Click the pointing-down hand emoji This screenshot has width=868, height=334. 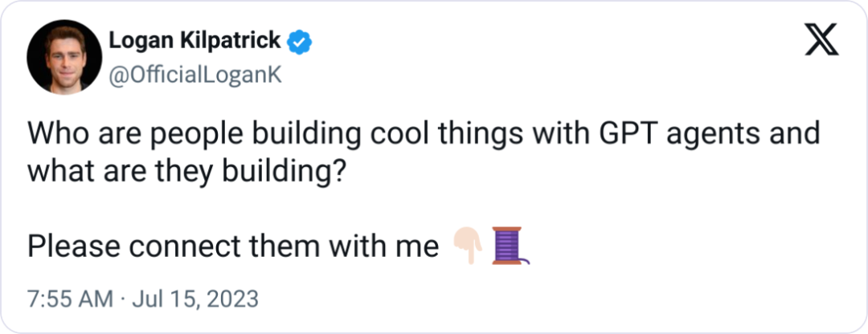(467, 244)
